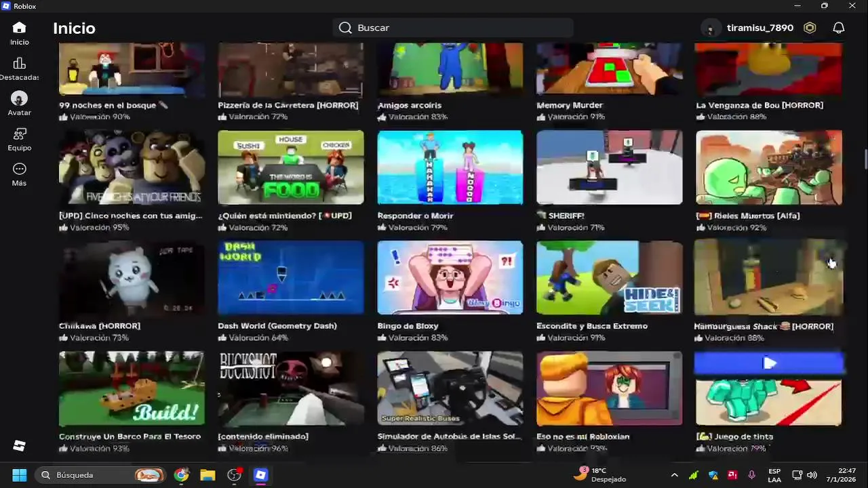Open Destacadas charts icon in sidebar
The height and width of the screenshot is (488, 868).
[19, 63]
